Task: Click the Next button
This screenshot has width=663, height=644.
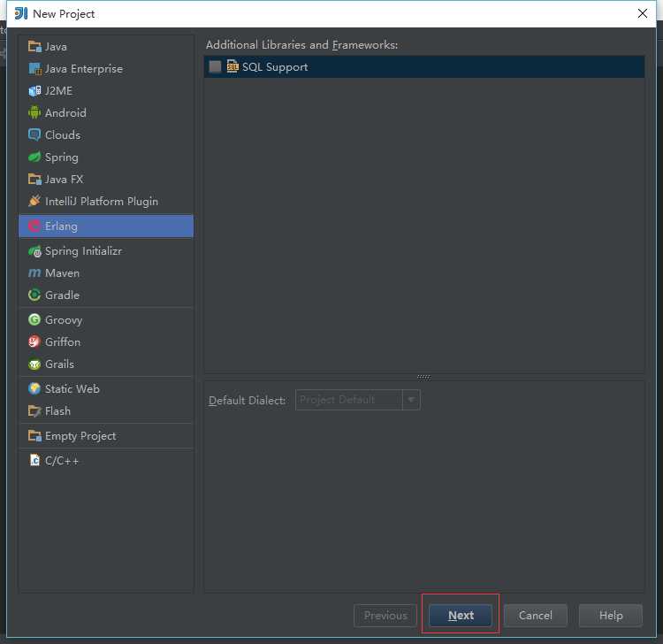Action: click(460, 615)
